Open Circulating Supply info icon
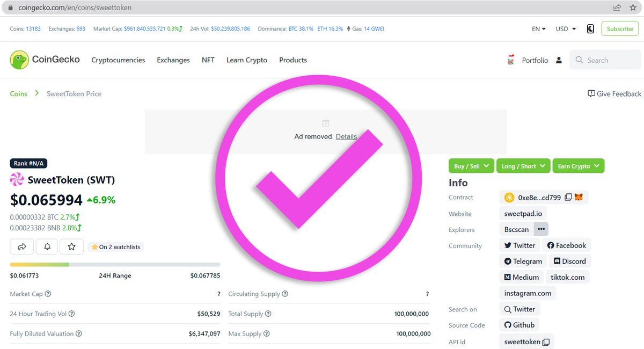This screenshot has height=349, width=644. click(285, 294)
